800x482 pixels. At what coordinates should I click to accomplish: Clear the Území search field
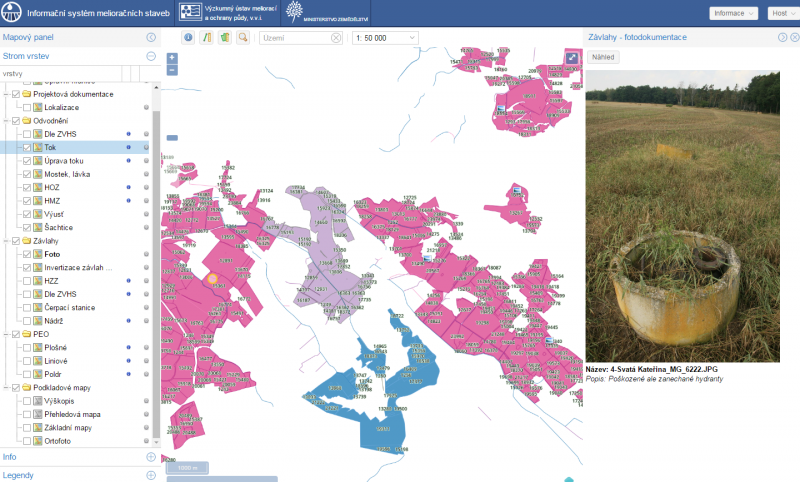click(336, 37)
